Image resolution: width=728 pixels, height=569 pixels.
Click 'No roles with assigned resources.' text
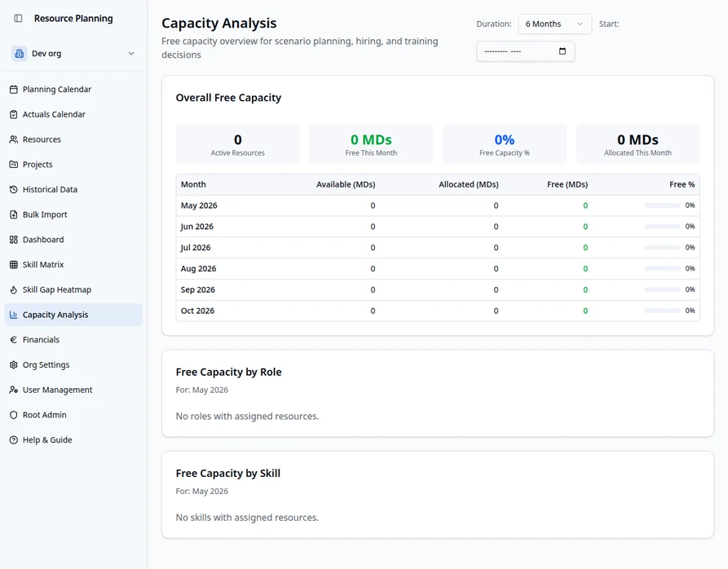coord(247,416)
